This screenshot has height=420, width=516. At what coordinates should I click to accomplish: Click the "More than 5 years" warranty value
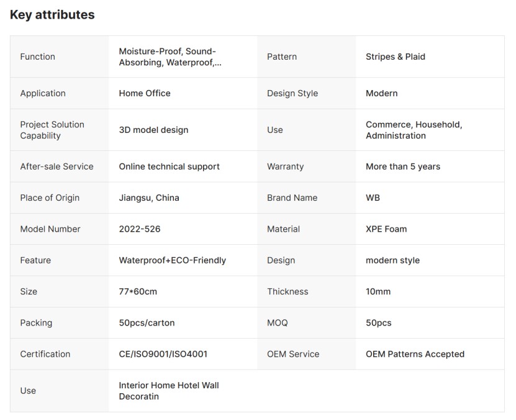pyautogui.click(x=402, y=167)
